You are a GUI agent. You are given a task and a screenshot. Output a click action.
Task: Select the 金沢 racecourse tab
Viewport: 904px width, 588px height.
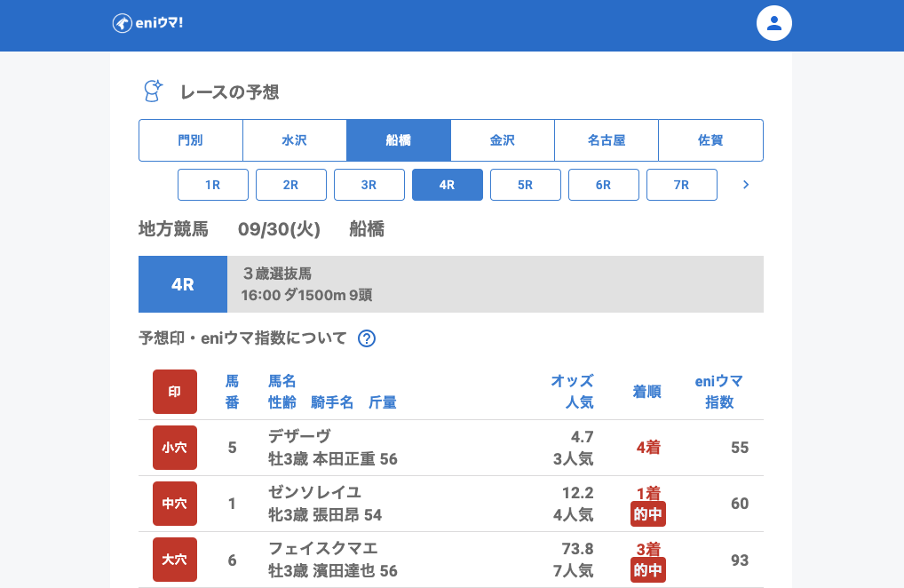click(503, 140)
